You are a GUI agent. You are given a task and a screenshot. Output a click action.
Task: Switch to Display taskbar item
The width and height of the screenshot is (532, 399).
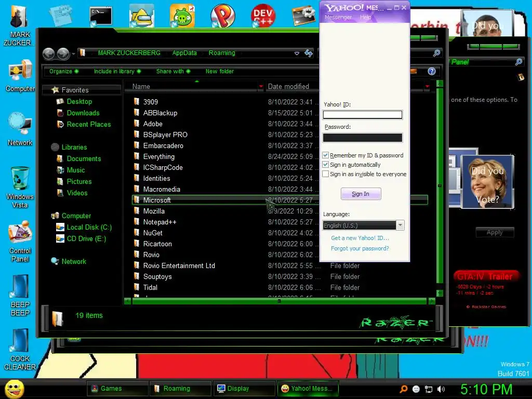click(244, 389)
